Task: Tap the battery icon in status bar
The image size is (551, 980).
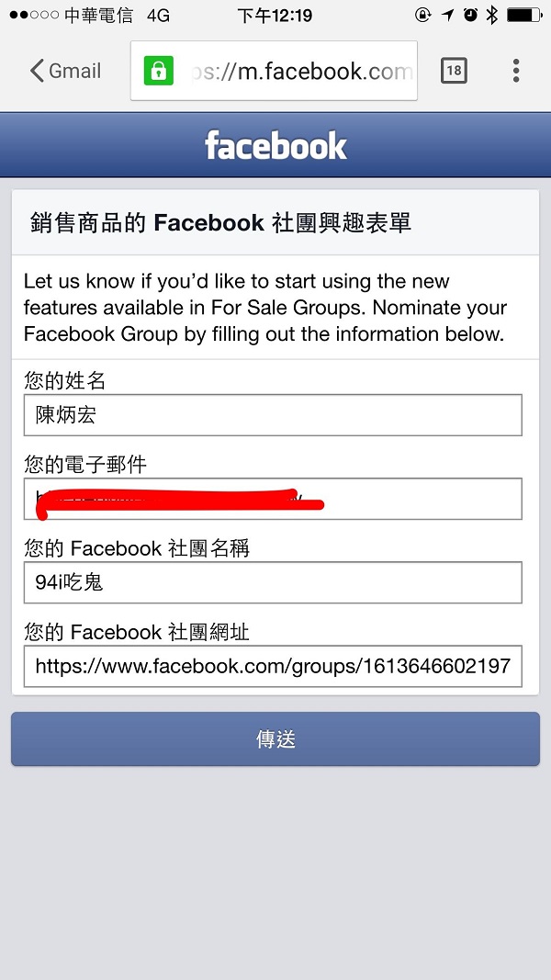Action: [523, 15]
